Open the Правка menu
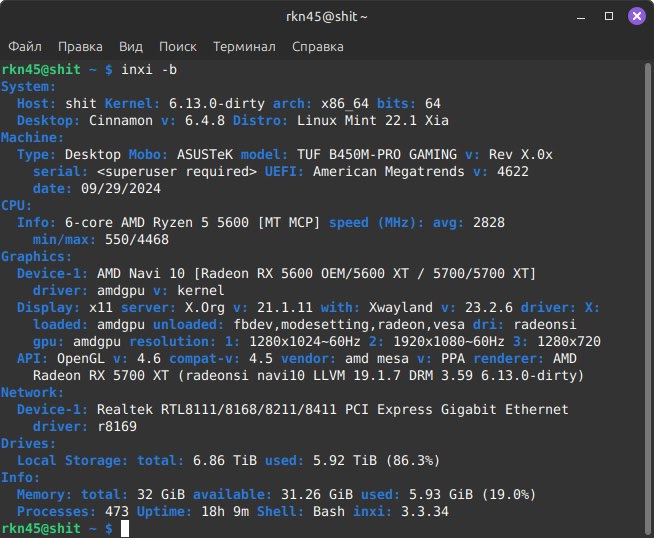654x538 pixels. tap(80, 47)
